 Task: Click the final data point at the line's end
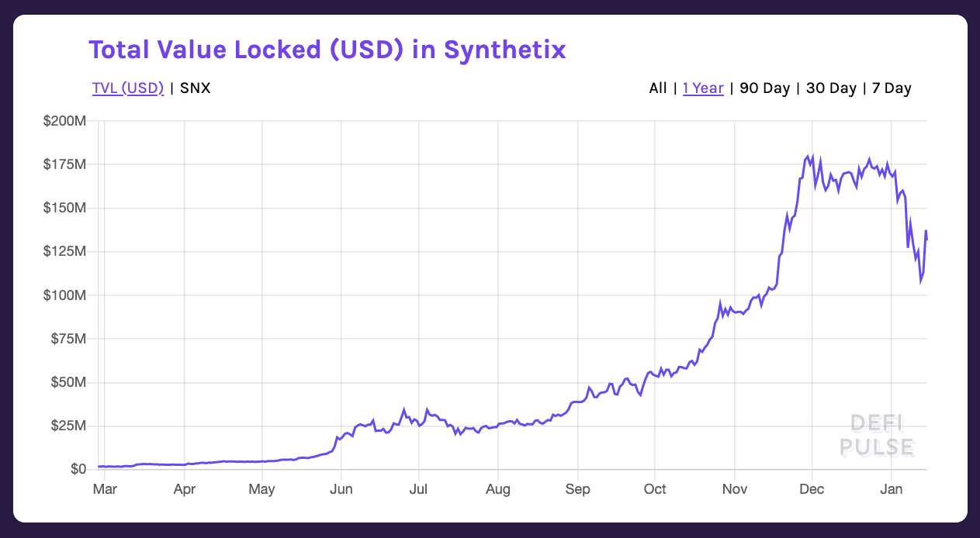(x=926, y=240)
